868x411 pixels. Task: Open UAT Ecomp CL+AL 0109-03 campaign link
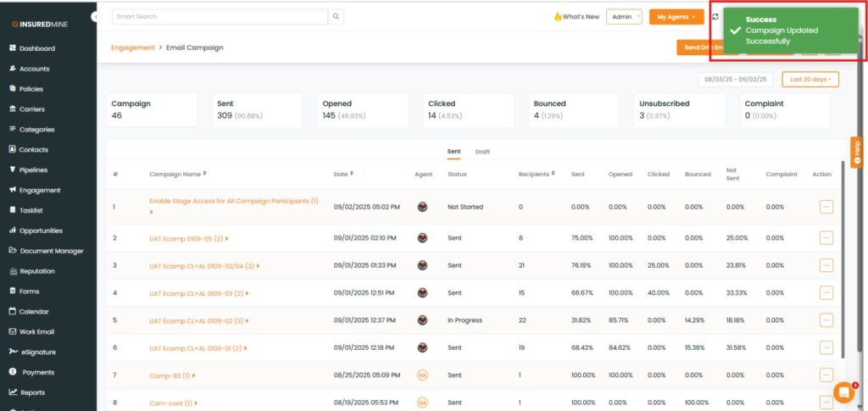[195, 293]
